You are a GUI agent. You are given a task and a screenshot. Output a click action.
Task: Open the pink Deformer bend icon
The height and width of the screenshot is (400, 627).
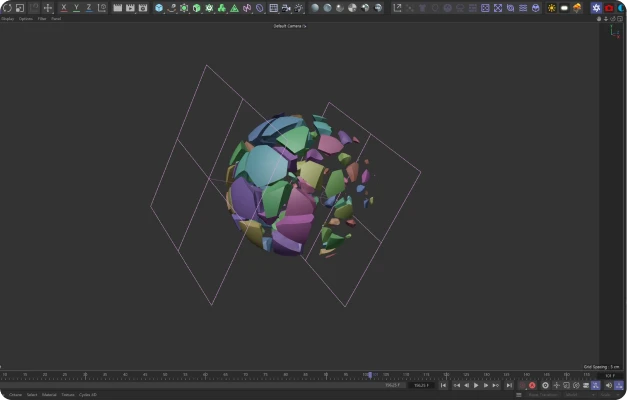pos(247,8)
